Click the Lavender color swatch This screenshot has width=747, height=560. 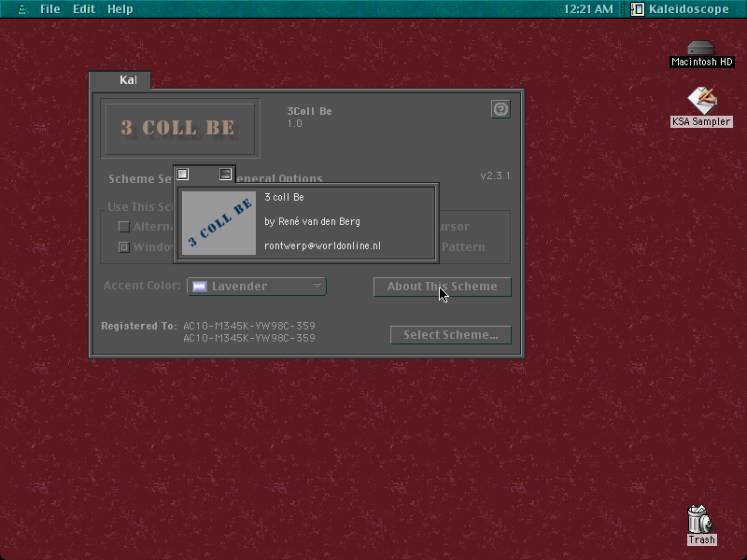tap(200, 287)
